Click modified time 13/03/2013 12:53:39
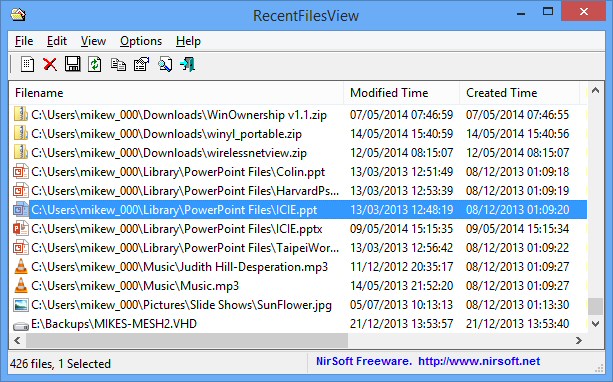 click(401, 191)
